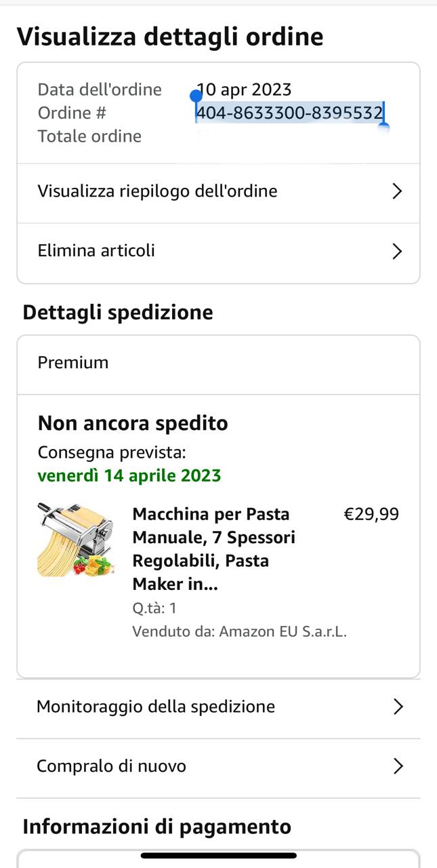The image size is (437, 868).
Task: Open Monitoraggio della spedizione
Action: (x=156, y=707)
